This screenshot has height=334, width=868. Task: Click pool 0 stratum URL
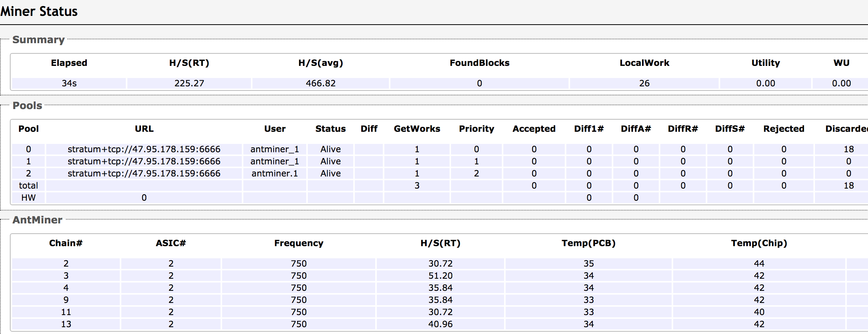tap(144, 149)
